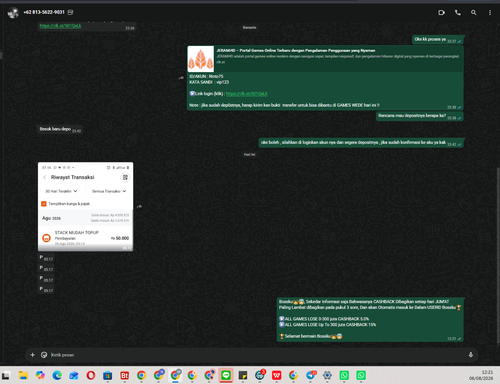Select the 'Besok baru depo' message
Screen dimensions: 500x384
pyautogui.click(x=60, y=129)
